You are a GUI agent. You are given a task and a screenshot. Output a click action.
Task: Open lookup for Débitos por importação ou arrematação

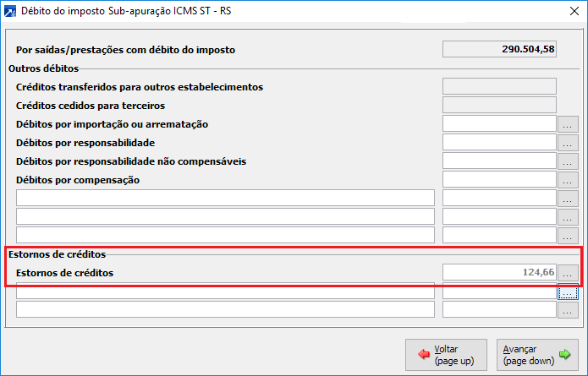pos(567,123)
